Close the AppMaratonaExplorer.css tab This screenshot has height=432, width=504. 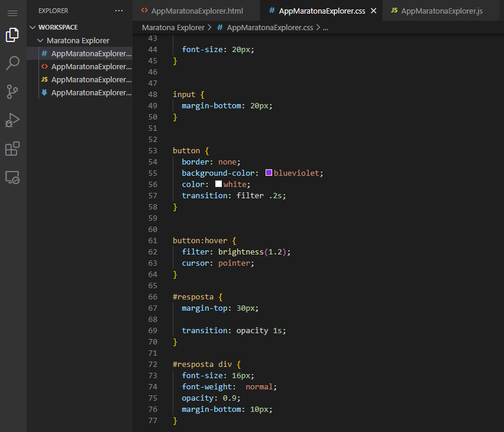tap(373, 10)
